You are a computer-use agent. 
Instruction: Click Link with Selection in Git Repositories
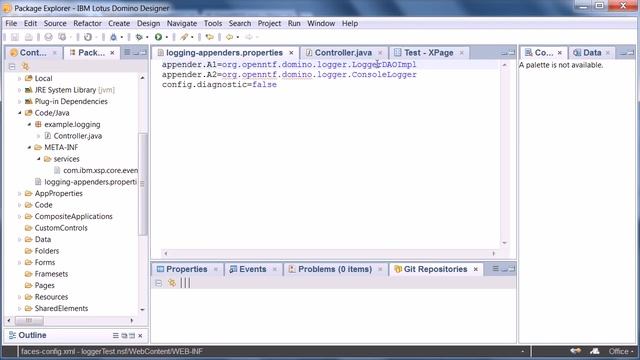point(172,283)
